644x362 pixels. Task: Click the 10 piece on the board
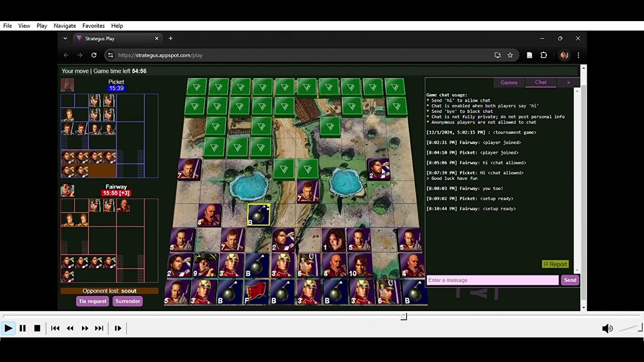click(x=359, y=266)
